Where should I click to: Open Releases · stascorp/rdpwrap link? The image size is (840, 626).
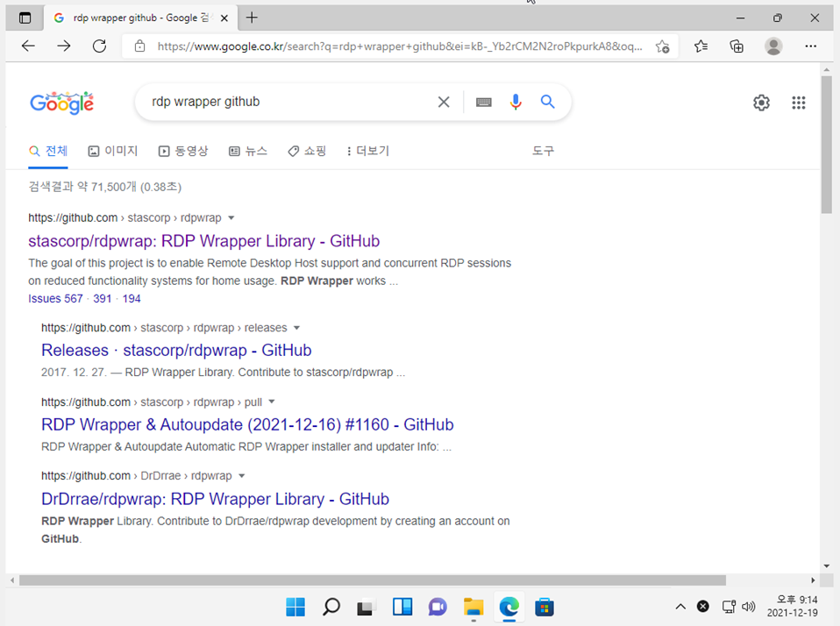coord(176,350)
